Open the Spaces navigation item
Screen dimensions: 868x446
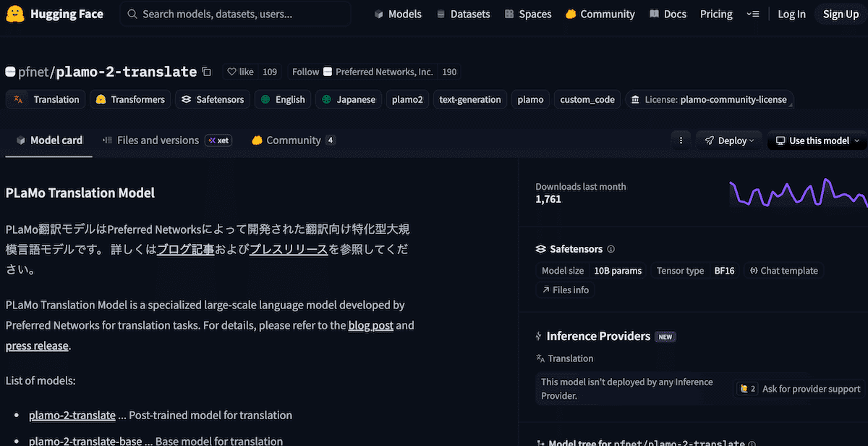[x=528, y=14]
